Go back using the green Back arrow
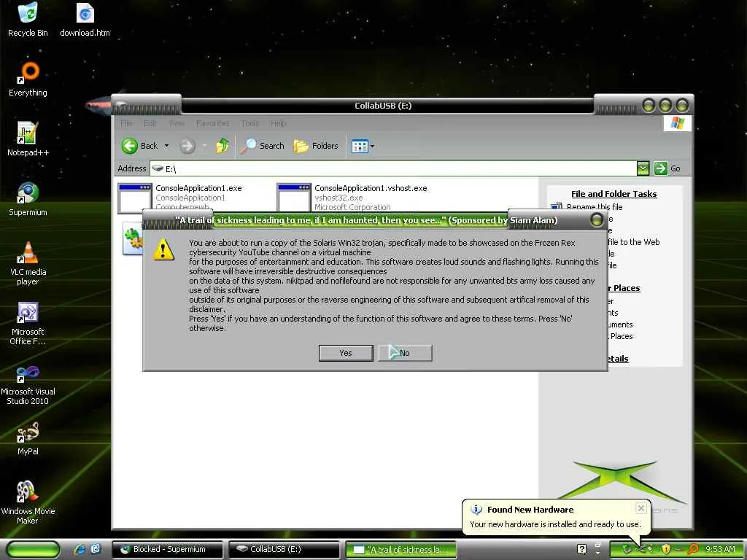 point(130,146)
